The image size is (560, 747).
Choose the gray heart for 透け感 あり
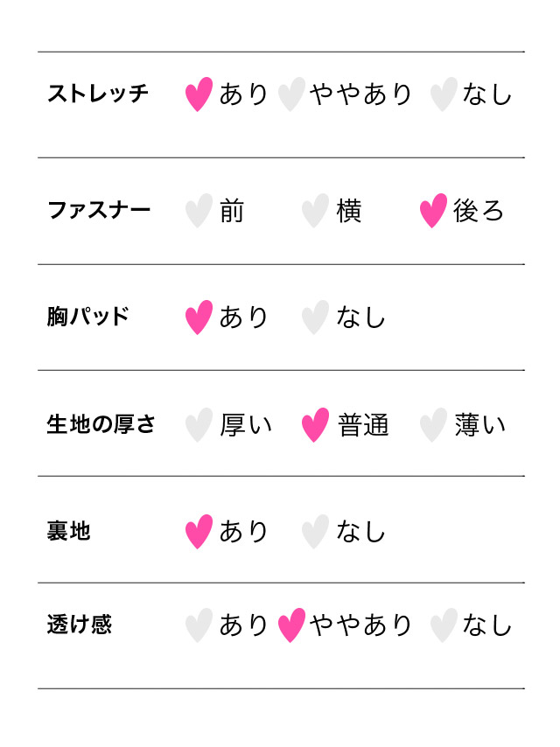(x=199, y=625)
